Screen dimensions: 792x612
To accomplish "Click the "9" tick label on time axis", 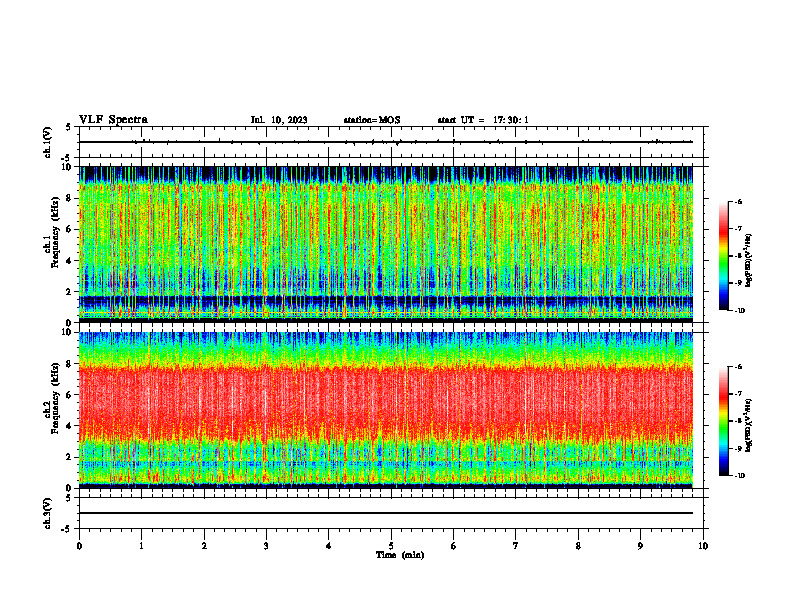I will (x=640, y=546).
